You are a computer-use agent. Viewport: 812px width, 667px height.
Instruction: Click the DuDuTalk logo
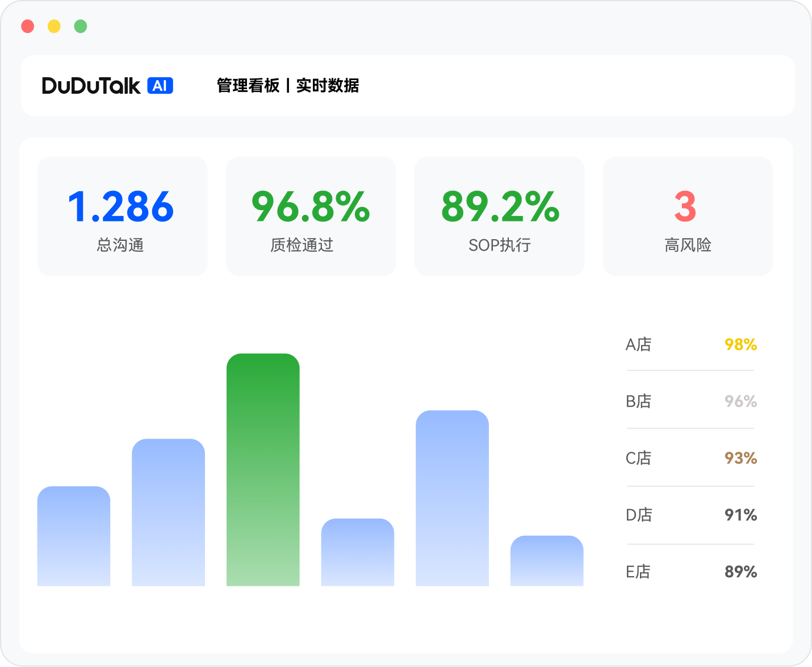pyautogui.click(x=91, y=86)
